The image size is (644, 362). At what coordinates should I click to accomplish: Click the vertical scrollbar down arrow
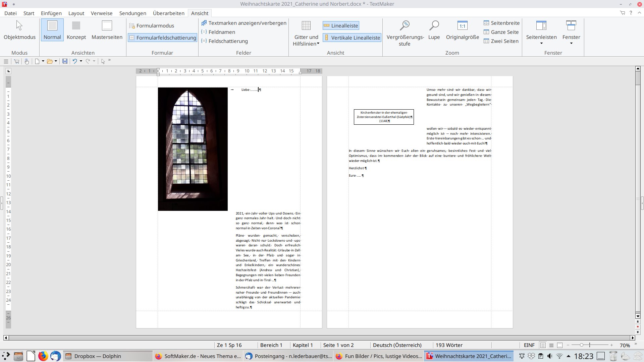pyautogui.click(x=638, y=316)
